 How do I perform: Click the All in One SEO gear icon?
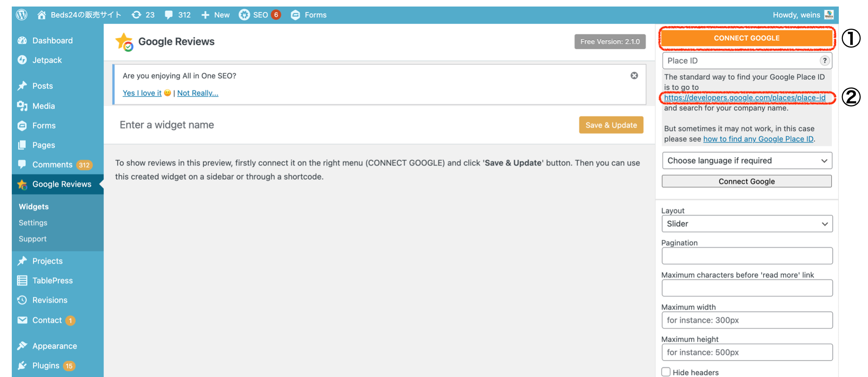[244, 15]
